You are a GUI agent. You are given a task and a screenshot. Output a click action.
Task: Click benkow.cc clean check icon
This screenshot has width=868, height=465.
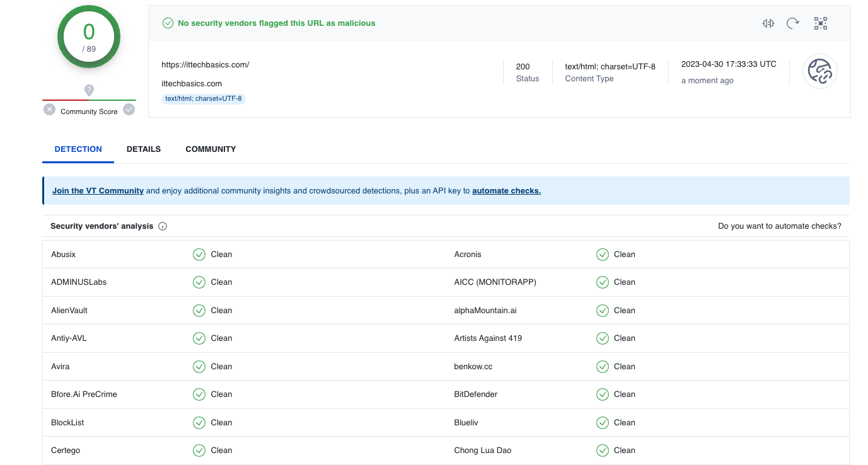tap(603, 367)
